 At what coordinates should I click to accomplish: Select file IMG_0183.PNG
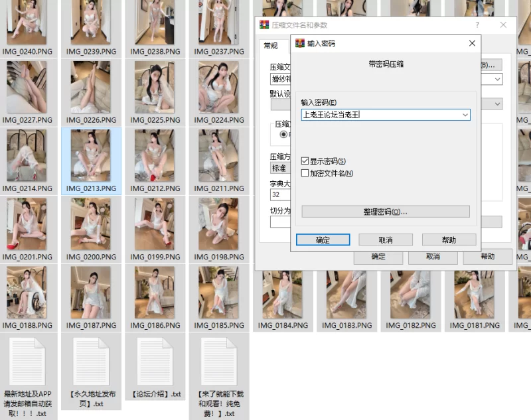coord(346,301)
